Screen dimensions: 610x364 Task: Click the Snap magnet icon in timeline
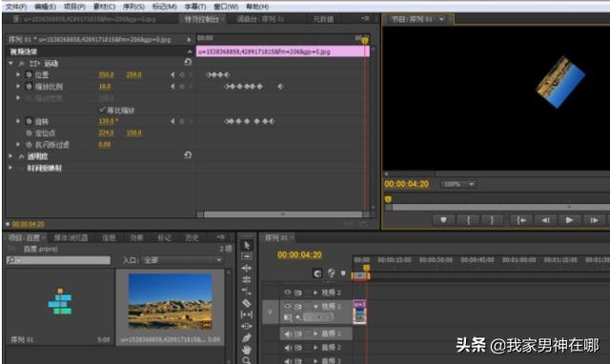pyautogui.click(x=317, y=273)
